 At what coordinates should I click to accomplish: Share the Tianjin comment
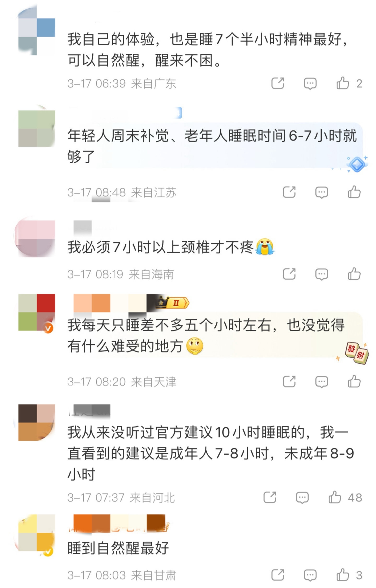(289, 382)
